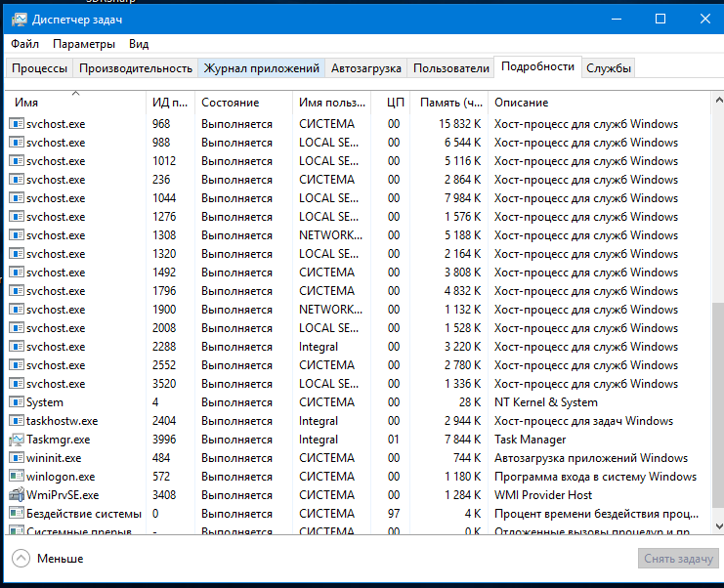
Task: Click the Бездействие системы process name
Action: tap(84, 513)
